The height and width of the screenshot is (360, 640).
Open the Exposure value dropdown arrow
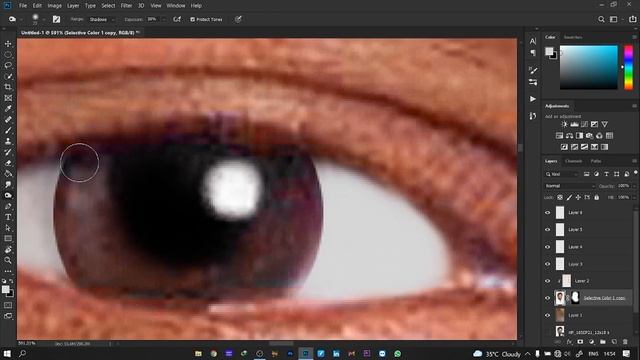point(164,19)
